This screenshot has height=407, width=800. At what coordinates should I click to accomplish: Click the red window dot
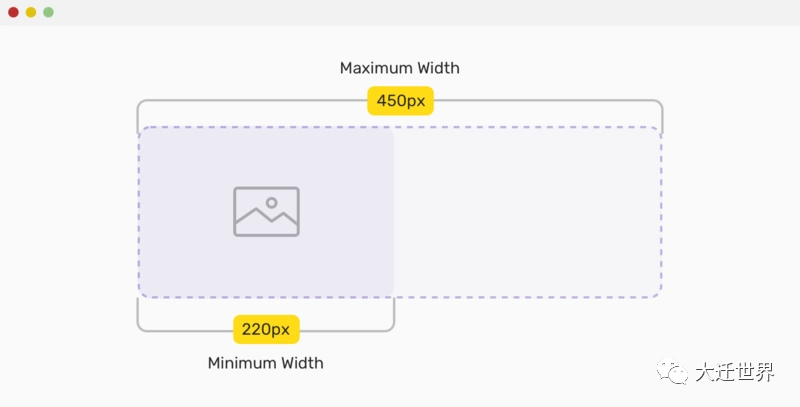(x=14, y=12)
